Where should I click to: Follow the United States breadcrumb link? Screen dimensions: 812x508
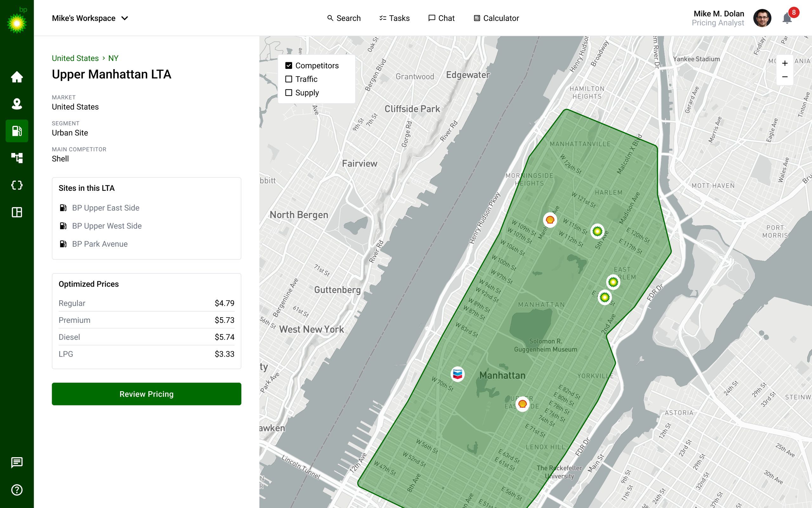[x=75, y=58]
